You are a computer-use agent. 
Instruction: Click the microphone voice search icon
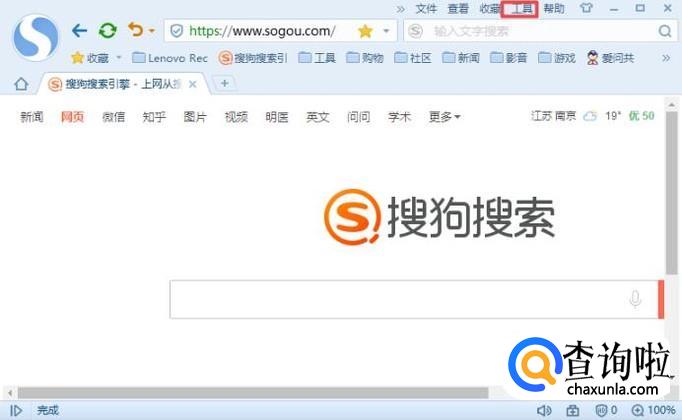635,299
